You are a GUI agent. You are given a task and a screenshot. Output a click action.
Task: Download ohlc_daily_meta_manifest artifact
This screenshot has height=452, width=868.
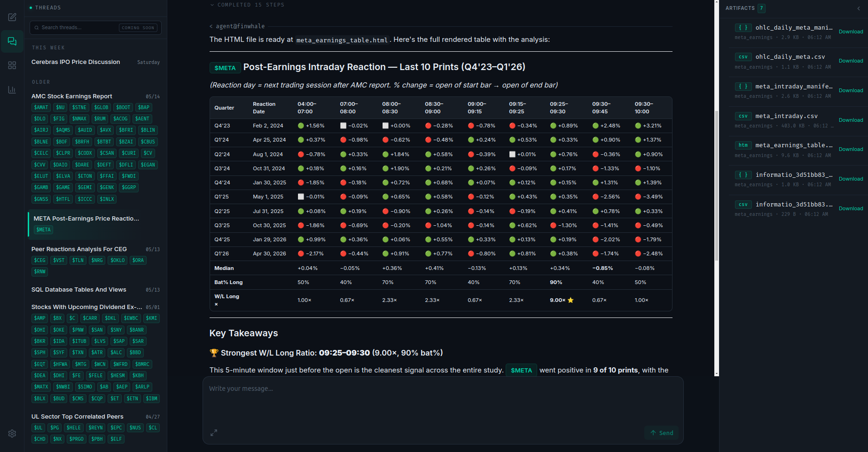(851, 32)
